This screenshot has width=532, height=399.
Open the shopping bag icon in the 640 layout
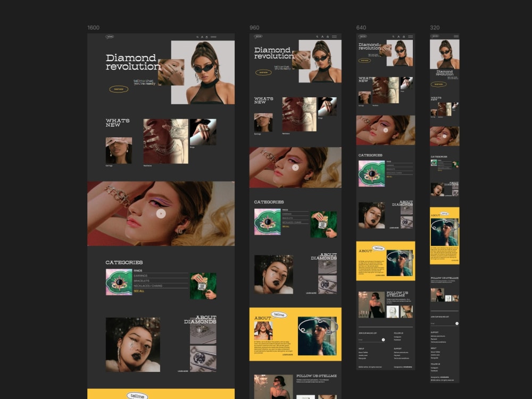pos(403,37)
